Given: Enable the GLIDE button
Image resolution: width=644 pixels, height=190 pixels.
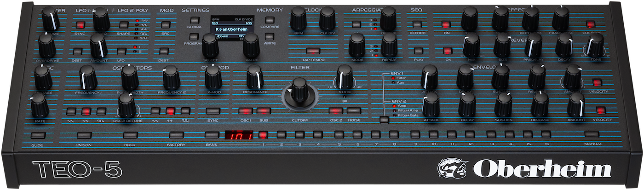Looking at the screenshot, I should (38, 135).
